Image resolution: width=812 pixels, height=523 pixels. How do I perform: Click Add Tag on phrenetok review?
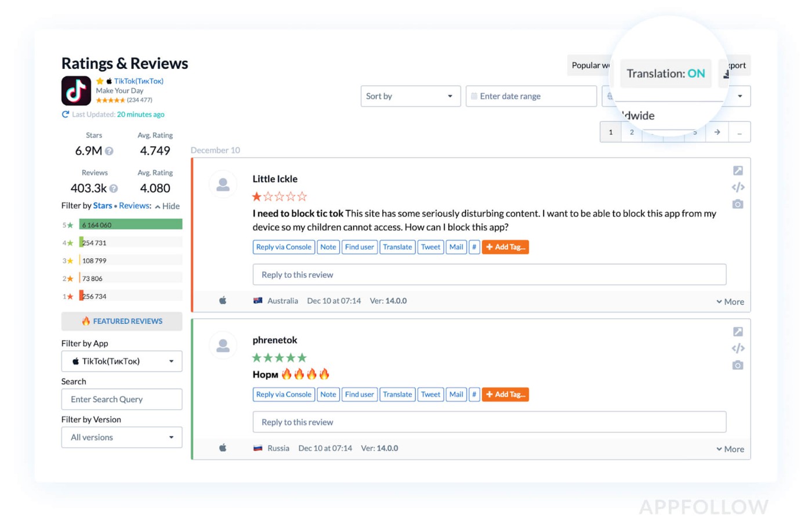505,394
